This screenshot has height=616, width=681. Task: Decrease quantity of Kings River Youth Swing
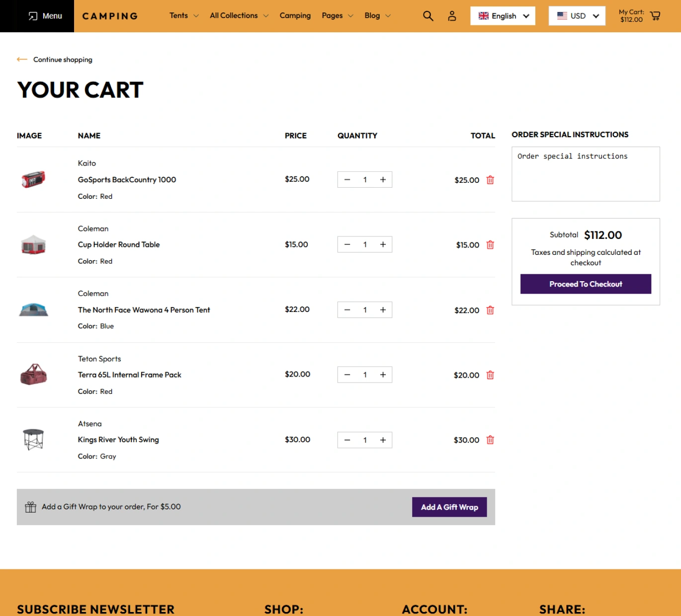coord(347,440)
